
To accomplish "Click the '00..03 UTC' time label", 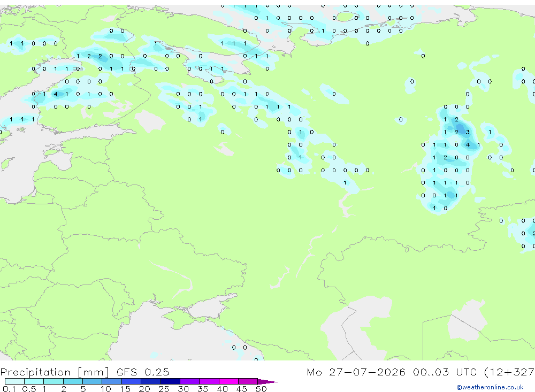I will point(445,372).
